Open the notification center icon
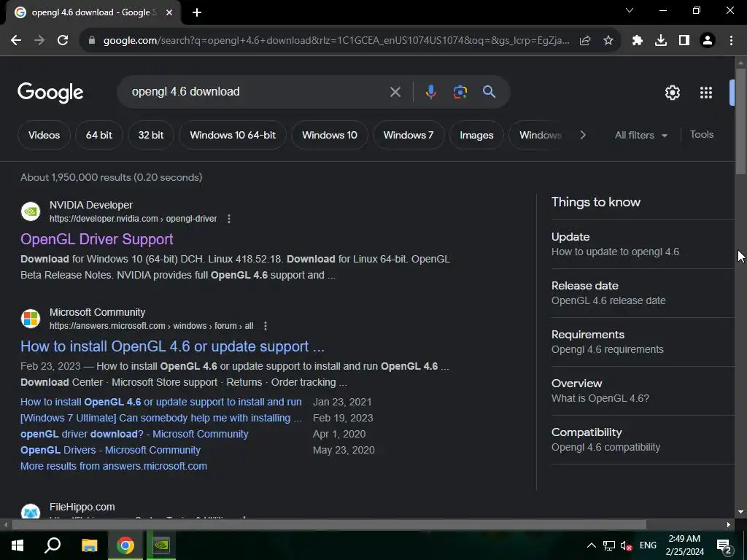 point(724,545)
